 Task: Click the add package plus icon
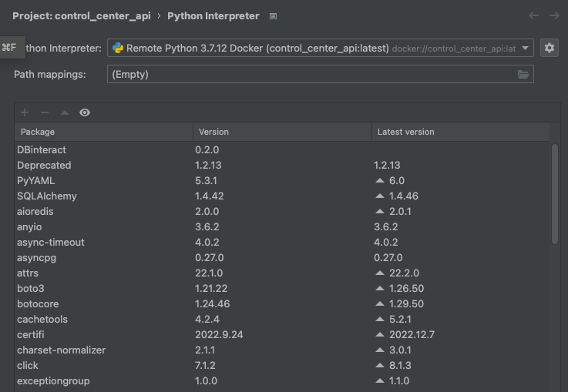[x=25, y=112]
